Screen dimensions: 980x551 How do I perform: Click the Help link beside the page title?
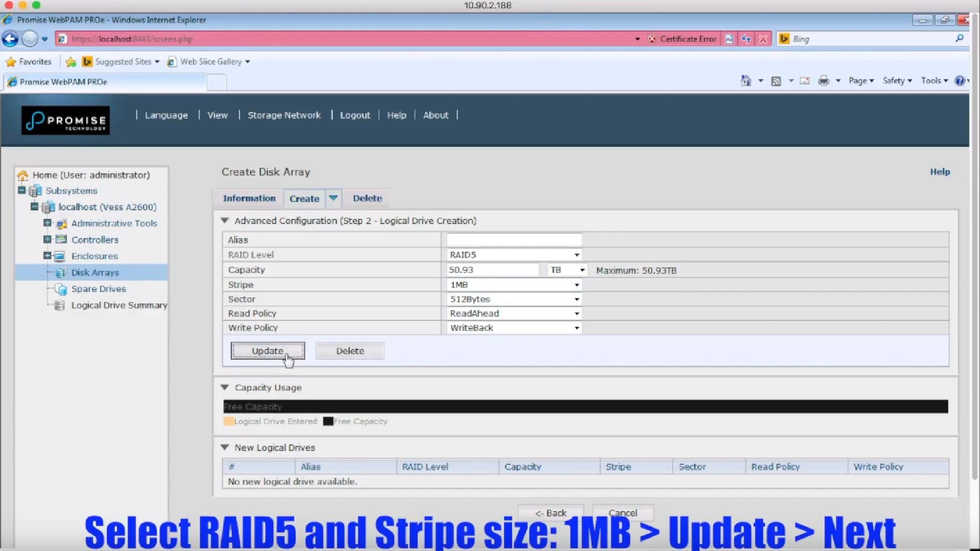(940, 172)
